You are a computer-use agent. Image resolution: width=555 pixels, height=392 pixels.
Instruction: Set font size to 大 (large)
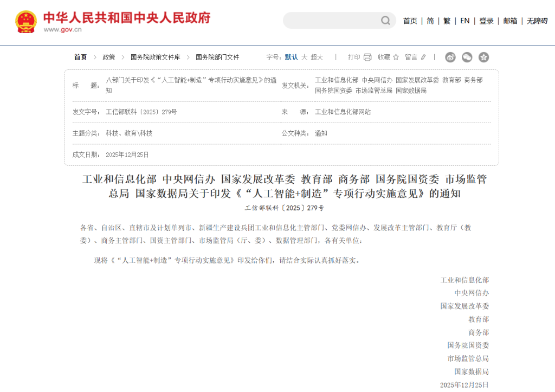(304, 57)
